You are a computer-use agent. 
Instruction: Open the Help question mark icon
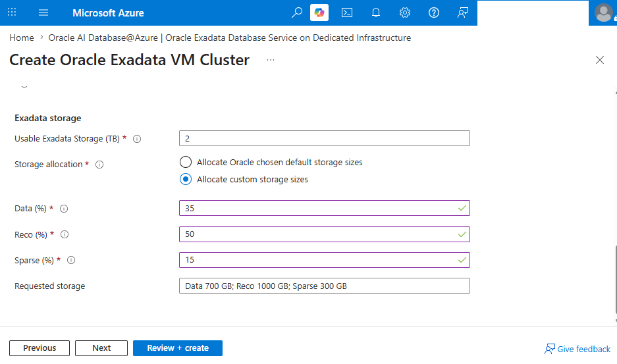(x=434, y=13)
